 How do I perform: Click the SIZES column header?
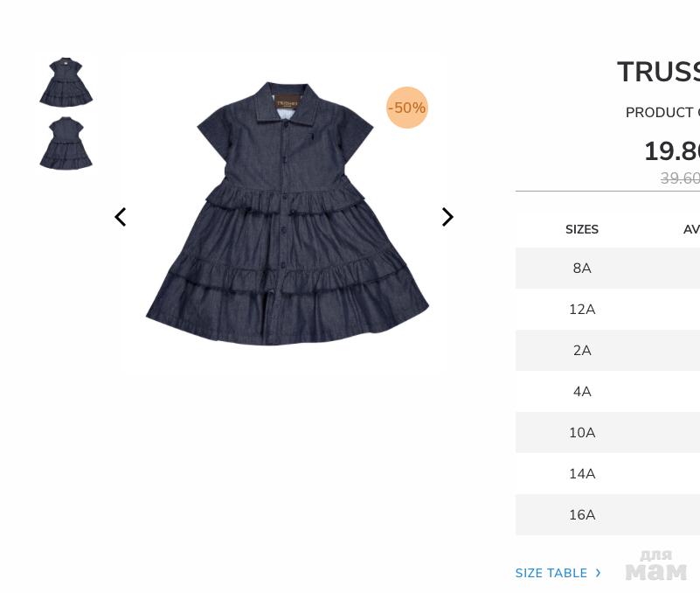tap(582, 229)
